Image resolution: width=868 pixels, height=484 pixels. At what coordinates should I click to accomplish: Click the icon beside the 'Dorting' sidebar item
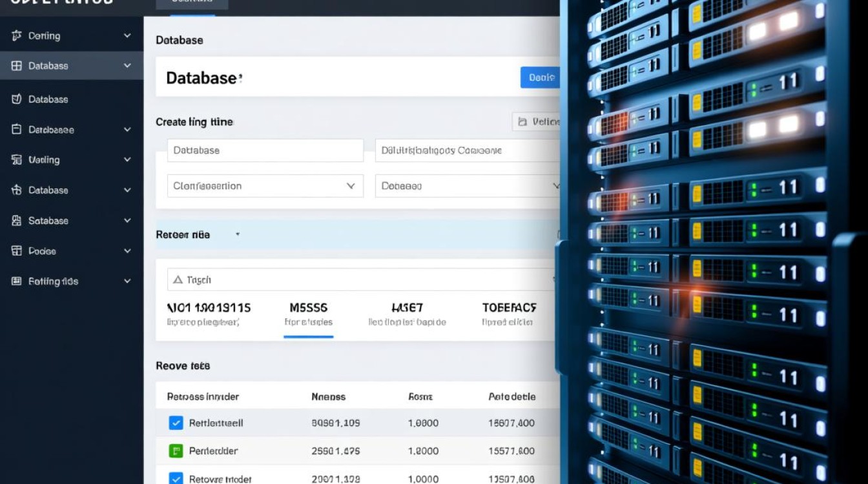tap(17, 36)
